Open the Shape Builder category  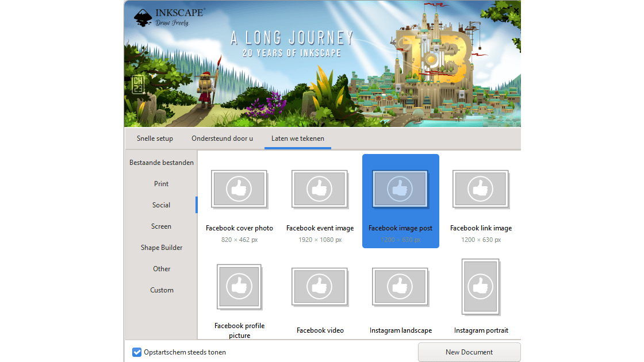[162, 248]
